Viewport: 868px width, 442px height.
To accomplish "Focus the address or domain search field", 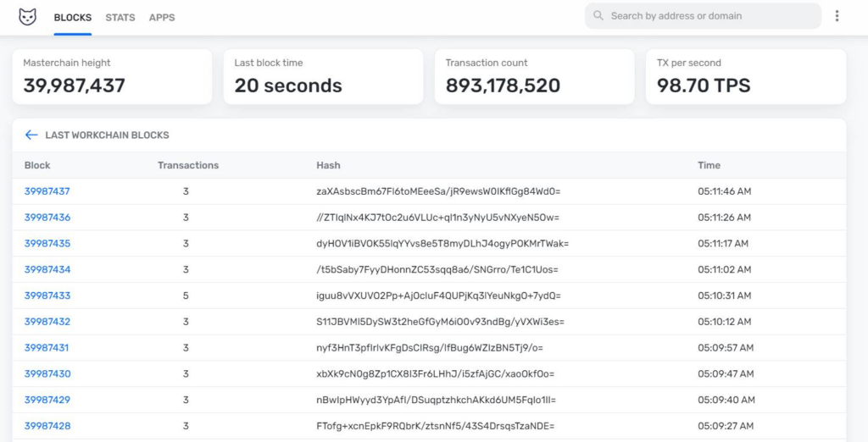I will (703, 16).
